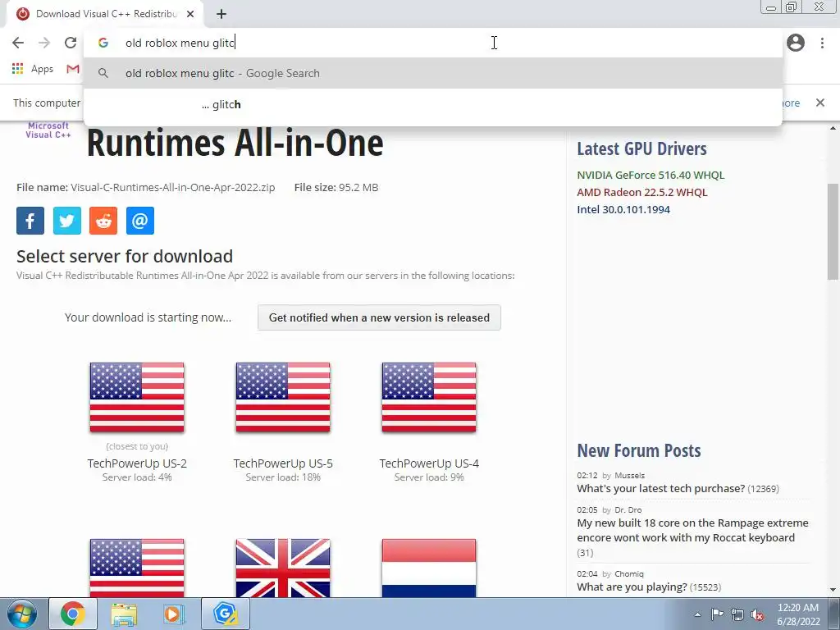Choose 'old roblox menu glitc - Google Search' suggestion
The width and height of the screenshot is (840, 630).
coord(433,73)
